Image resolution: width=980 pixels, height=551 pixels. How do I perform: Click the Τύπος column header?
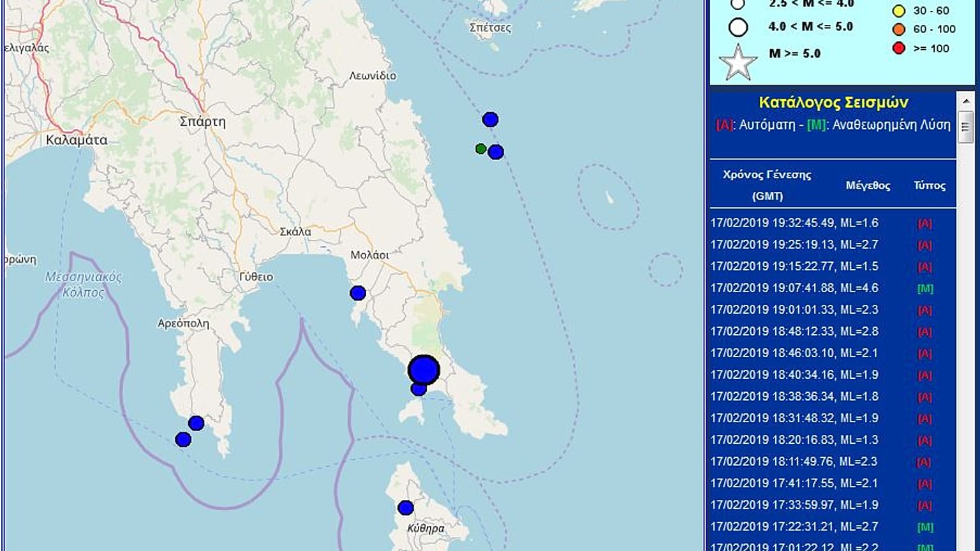(930, 186)
